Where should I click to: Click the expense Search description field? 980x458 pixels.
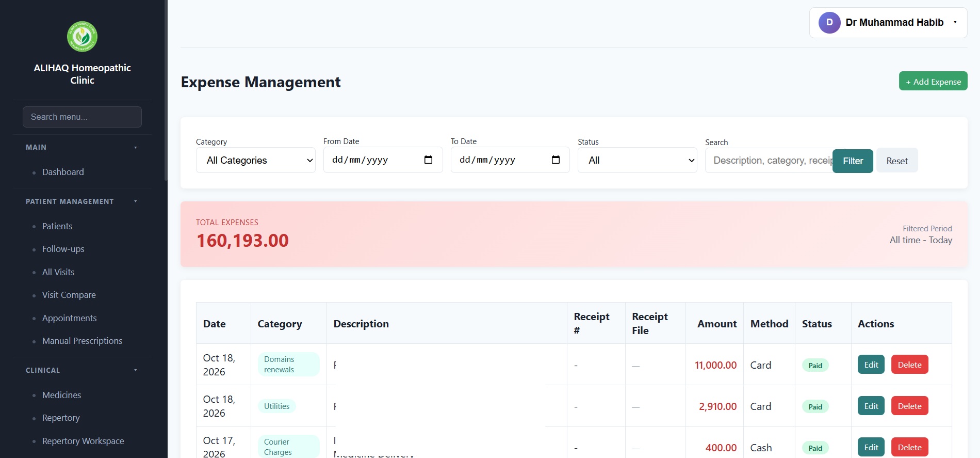769,160
